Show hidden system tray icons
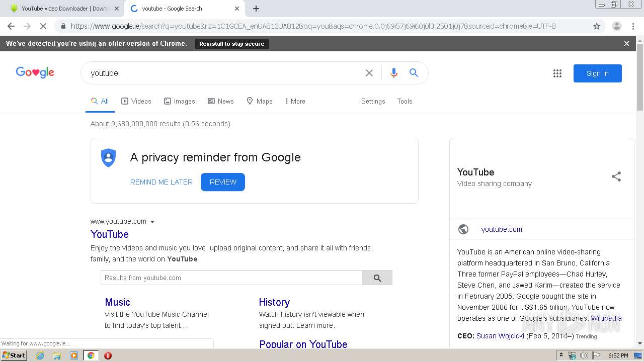Viewport: 644px width, 362px height. coord(561,355)
